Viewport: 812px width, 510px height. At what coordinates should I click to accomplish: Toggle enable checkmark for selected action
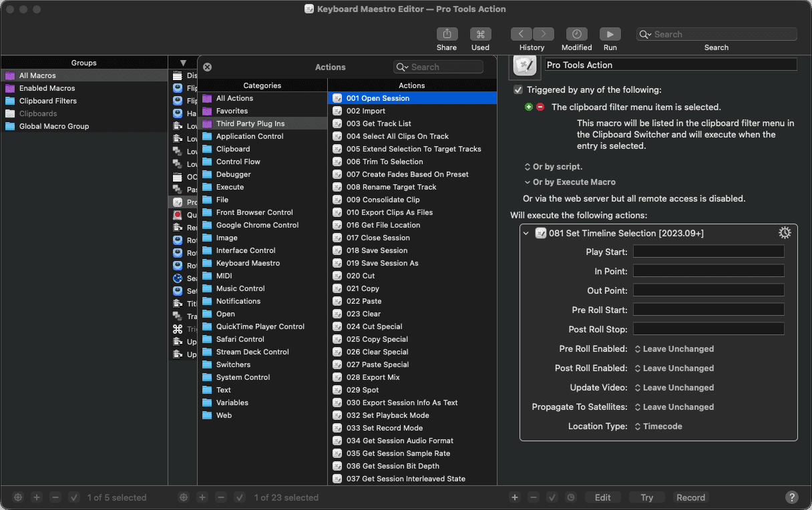(x=552, y=497)
